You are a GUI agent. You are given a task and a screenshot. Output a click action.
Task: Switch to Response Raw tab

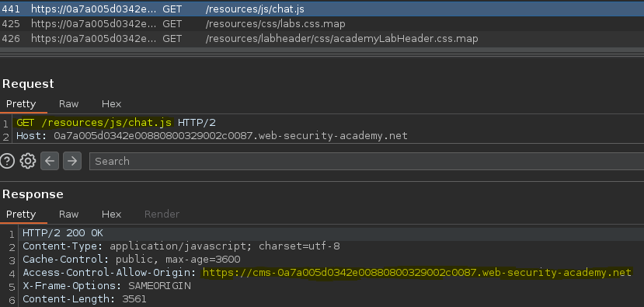(68, 214)
